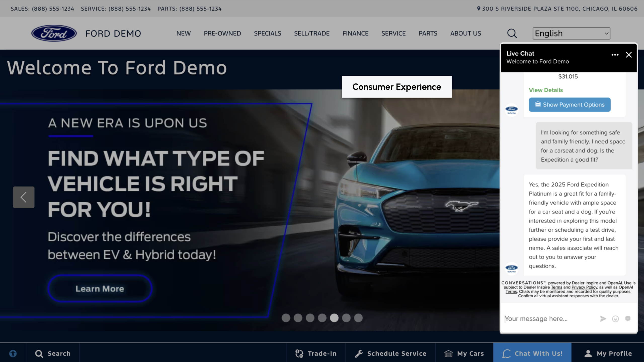This screenshot has width=644, height=362.
Task: Click the speech bubble icon in chat input
Action: coord(628,319)
